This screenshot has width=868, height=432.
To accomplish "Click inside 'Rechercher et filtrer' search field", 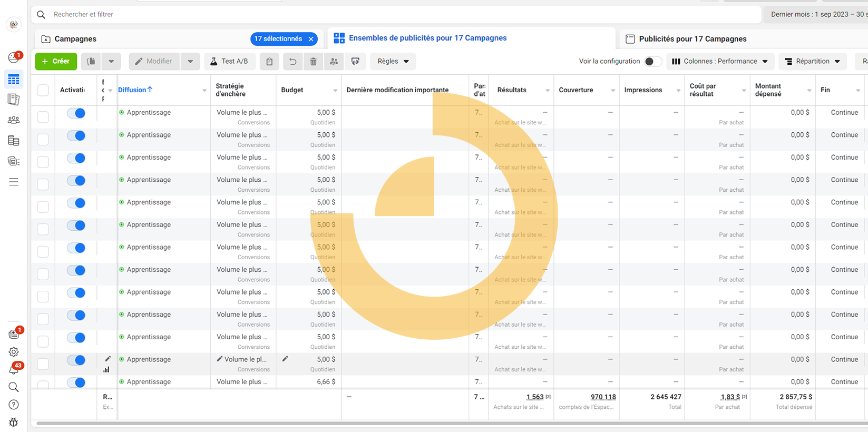I will pyautogui.click(x=395, y=14).
